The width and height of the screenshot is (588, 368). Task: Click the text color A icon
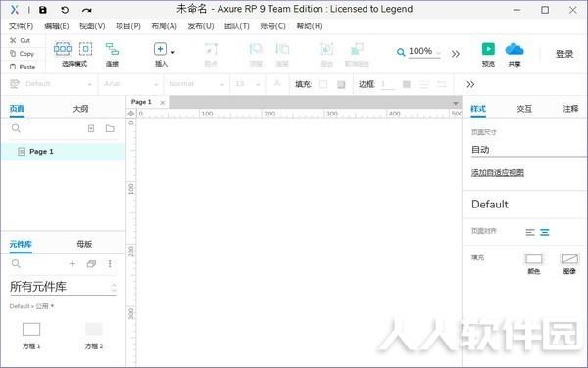click(277, 83)
